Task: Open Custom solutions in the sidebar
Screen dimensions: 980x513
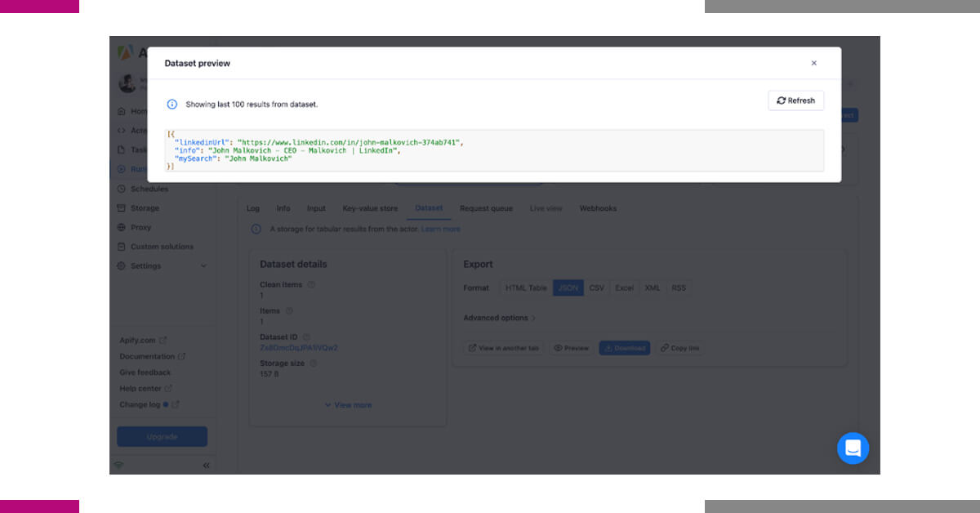Action: (x=156, y=246)
